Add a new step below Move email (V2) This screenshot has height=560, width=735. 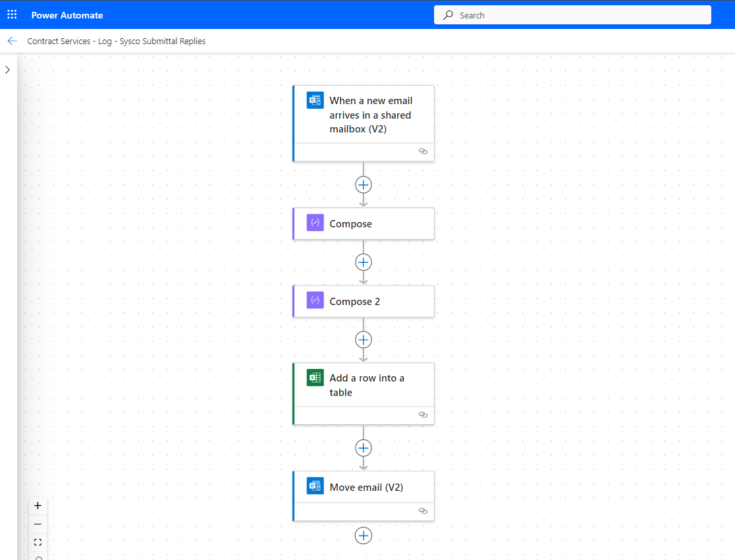tap(364, 536)
